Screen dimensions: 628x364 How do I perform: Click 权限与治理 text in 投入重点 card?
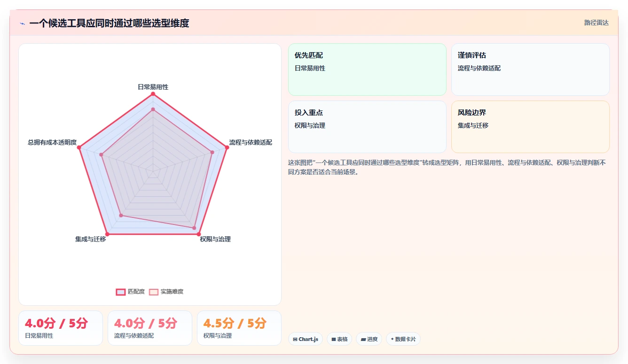click(x=310, y=125)
